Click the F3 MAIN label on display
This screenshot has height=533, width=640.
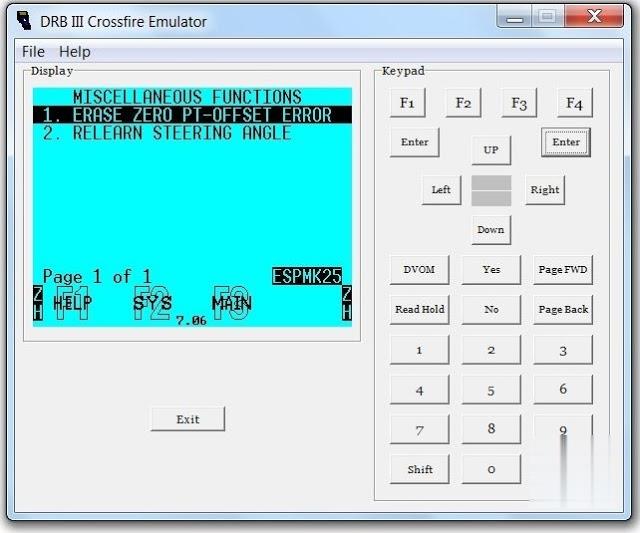232,303
